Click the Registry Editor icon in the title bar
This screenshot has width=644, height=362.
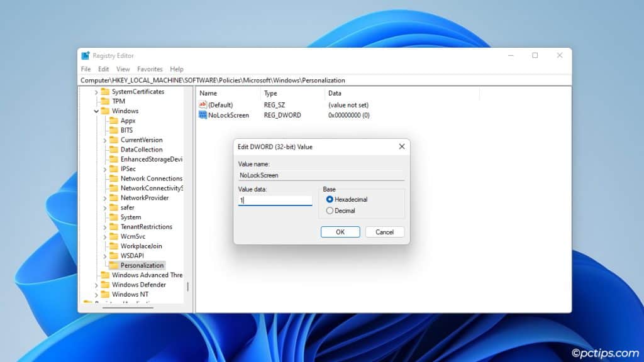point(84,55)
